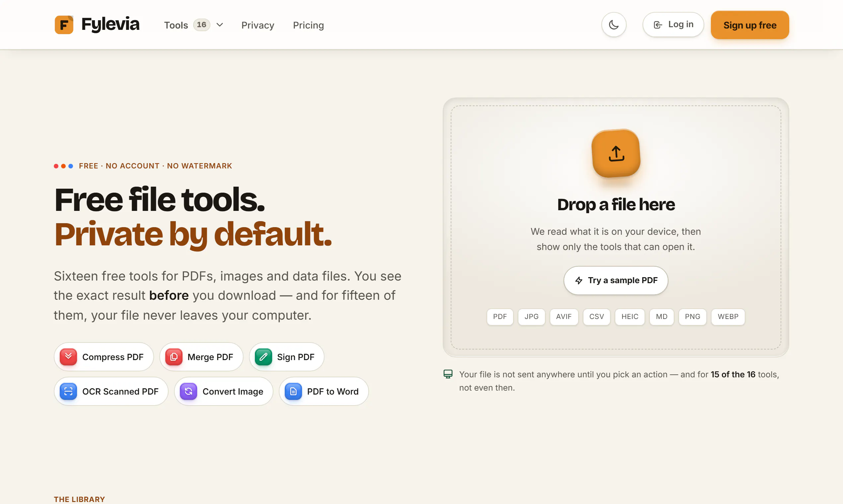Expand the Tools menu chevron
843x504 pixels.
click(220, 25)
